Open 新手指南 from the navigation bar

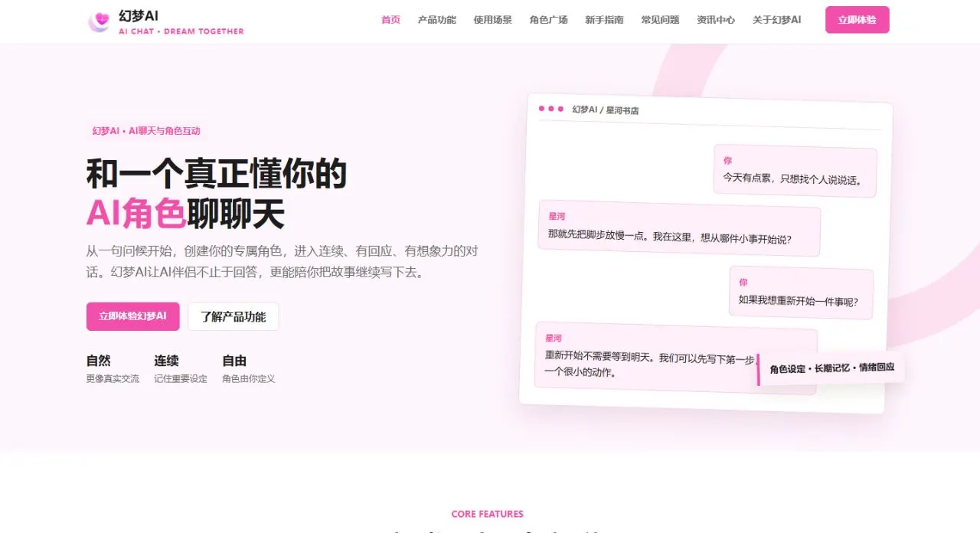click(604, 20)
